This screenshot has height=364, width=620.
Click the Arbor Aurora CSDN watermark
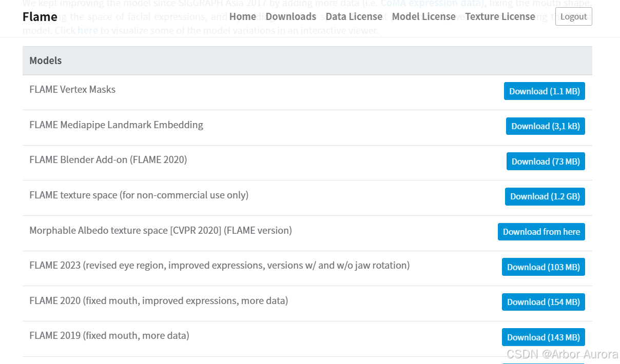563,354
